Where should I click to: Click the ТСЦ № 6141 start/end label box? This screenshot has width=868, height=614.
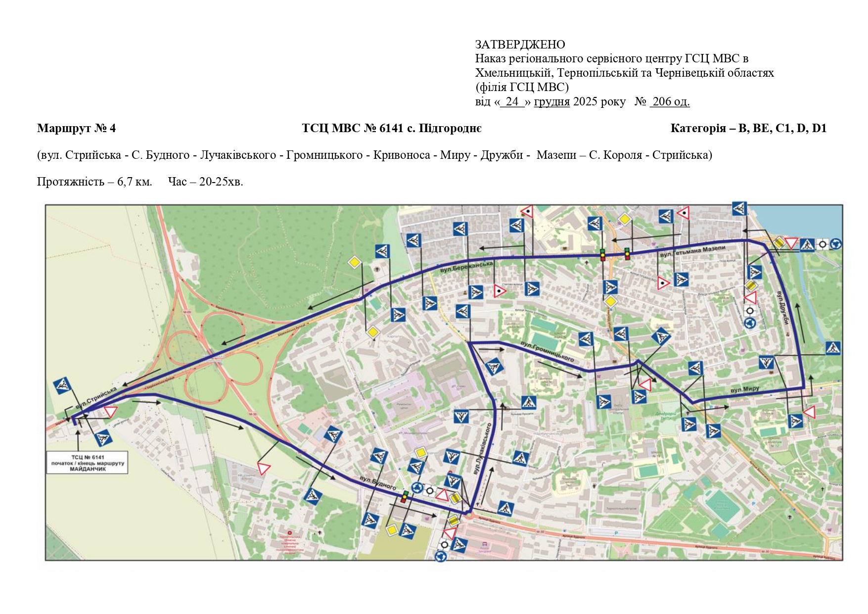(88, 463)
